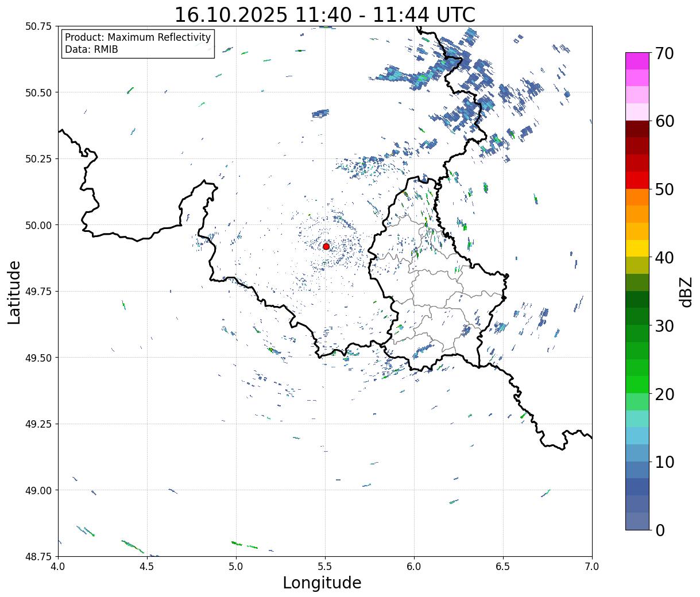Click the colorbar tick label '0'
700x597 pixels.
click(x=659, y=530)
